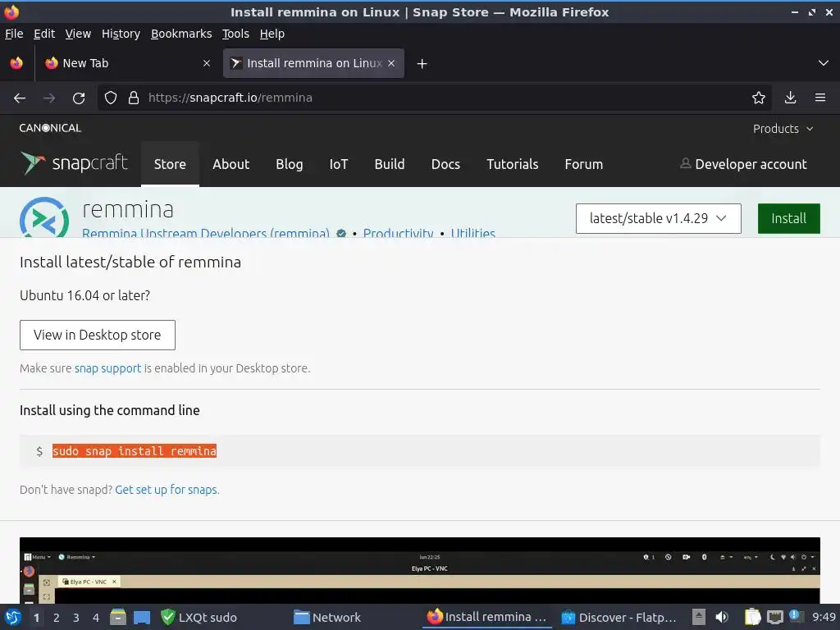List all tabs dropdown arrow

tap(824, 63)
